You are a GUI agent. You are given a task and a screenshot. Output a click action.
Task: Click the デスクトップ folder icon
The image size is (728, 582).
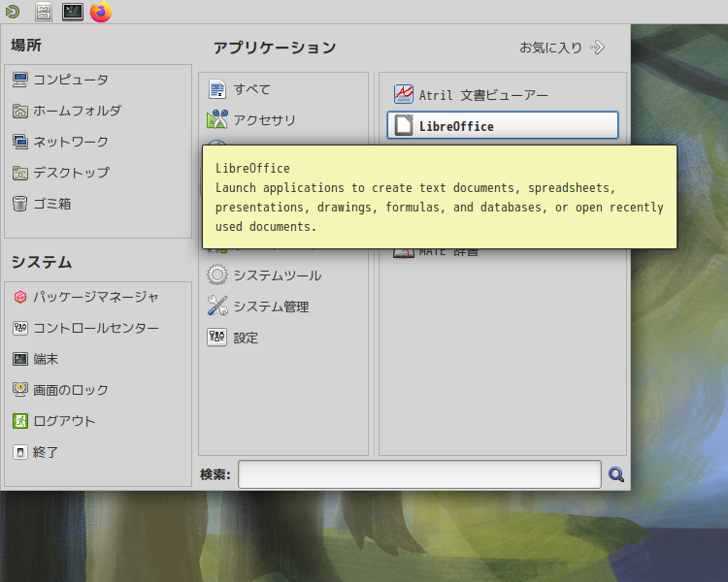pyautogui.click(x=20, y=173)
